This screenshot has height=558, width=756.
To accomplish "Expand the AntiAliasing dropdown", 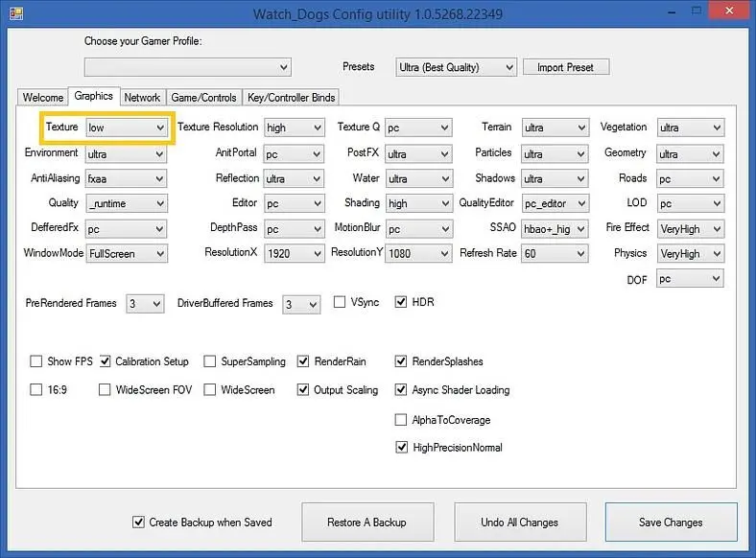I will coord(127,178).
